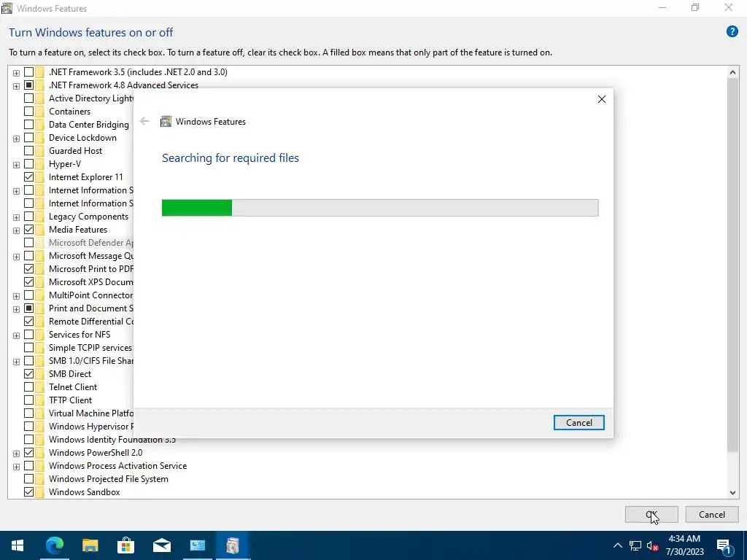Expand Device Lockdown node

pyautogui.click(x=16, y=139)
